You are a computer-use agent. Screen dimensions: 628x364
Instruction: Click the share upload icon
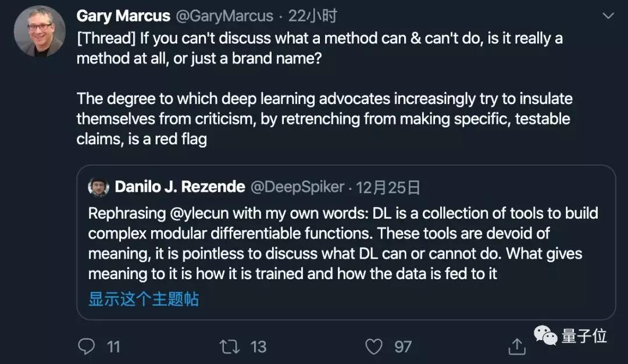[516, 347]
